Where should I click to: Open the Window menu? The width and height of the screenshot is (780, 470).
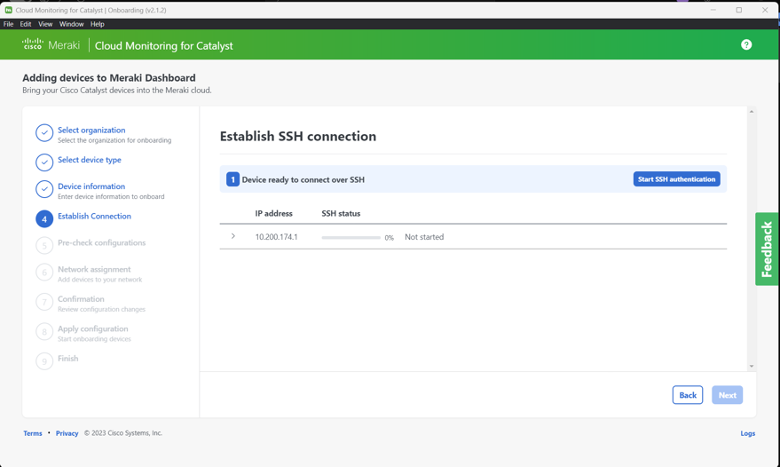coord(71,24)
